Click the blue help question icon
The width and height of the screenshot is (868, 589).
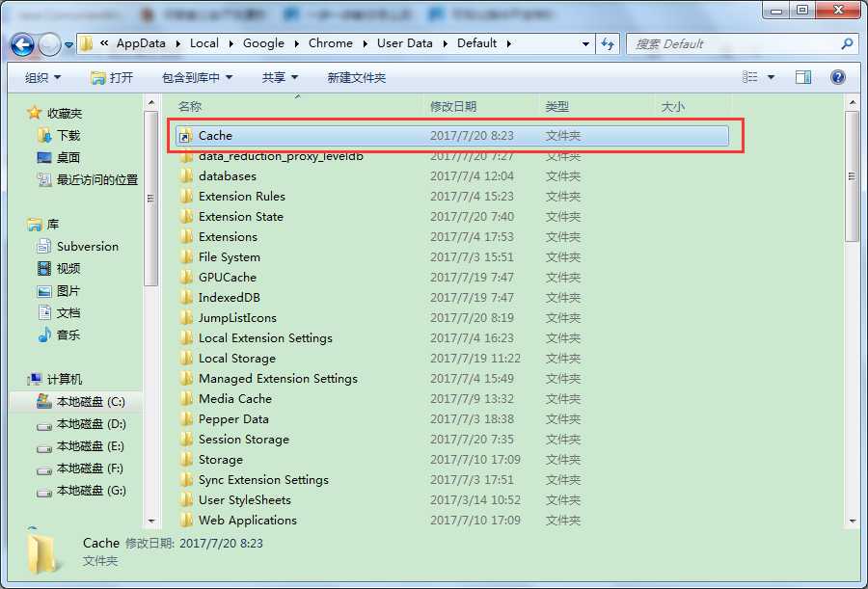pyautogui.click(x=838, y=77)
